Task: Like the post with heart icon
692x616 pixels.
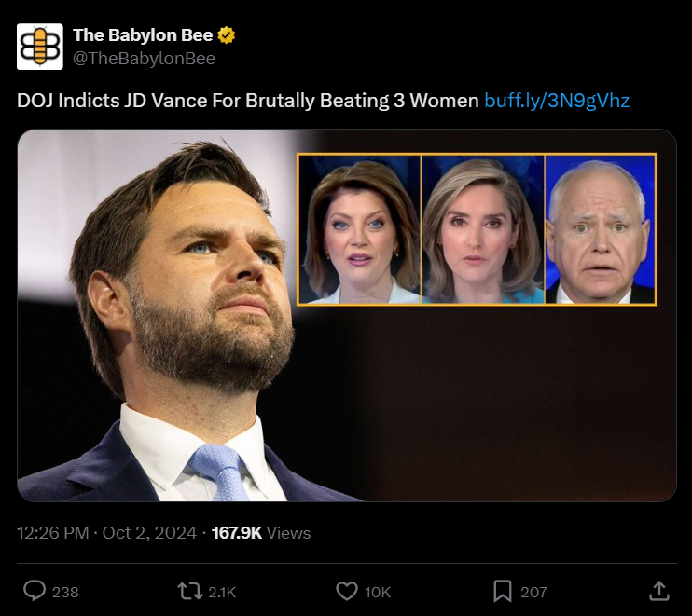Action: click(346, 591)
